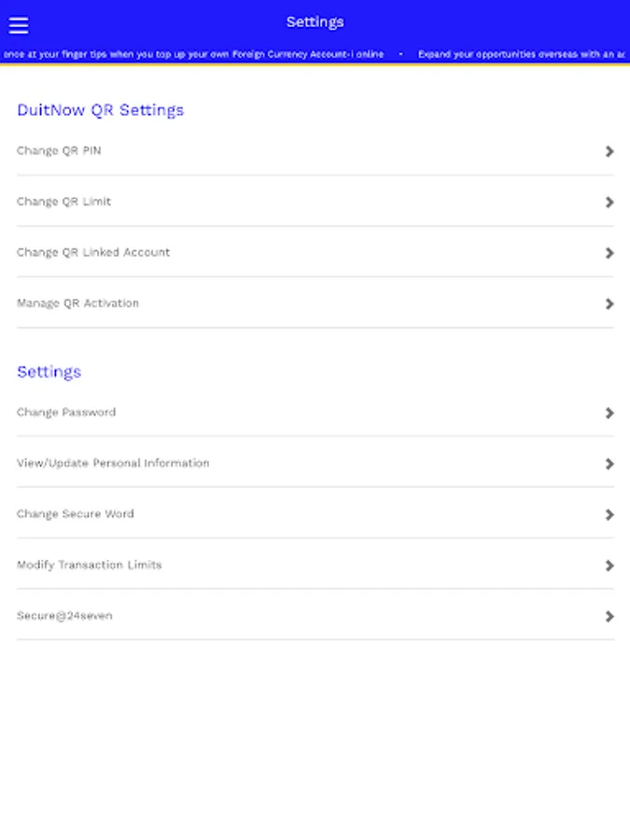Click the arrow next to Change QR PIN
The image size is (630, 840).
609,151
